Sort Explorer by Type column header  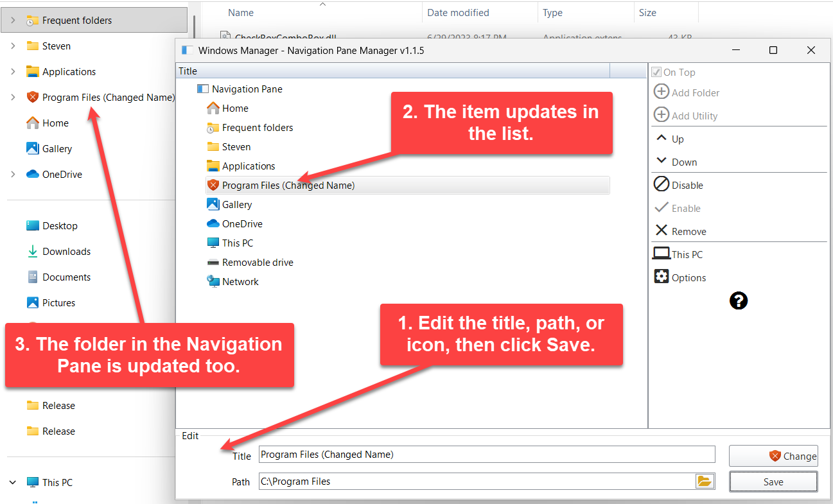(552, 12)
